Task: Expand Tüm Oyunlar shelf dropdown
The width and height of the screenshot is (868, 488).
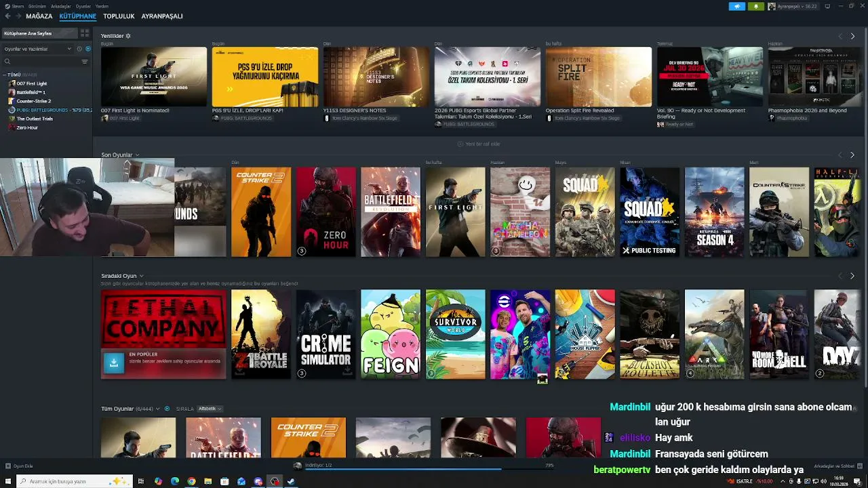Action: (x=157, y=409)
